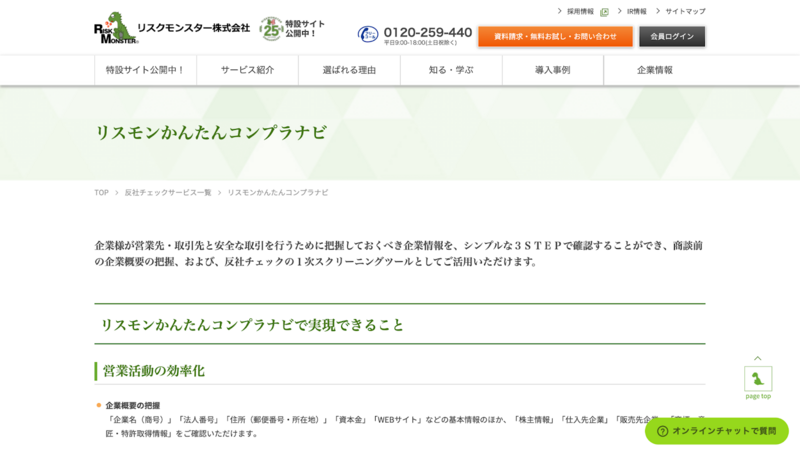Open the 特設サイト公開中！ menu item
The image size is (800, 451).
(145, 70)
